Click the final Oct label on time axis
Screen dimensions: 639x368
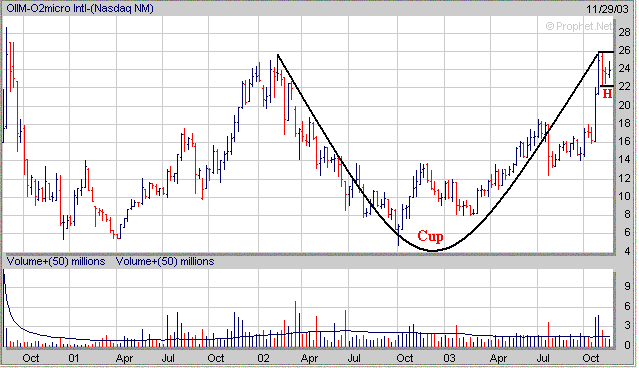(591, 359)
